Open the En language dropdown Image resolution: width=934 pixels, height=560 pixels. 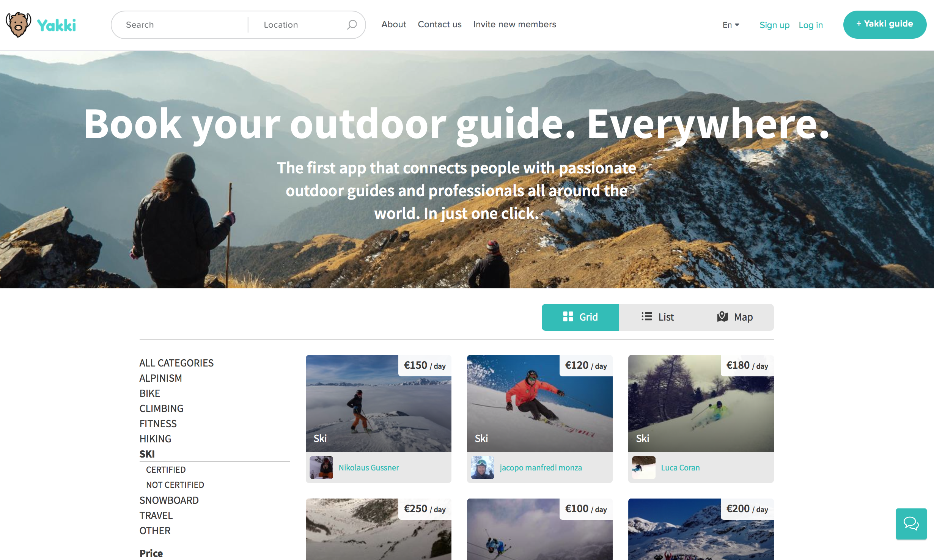point(731,25)
